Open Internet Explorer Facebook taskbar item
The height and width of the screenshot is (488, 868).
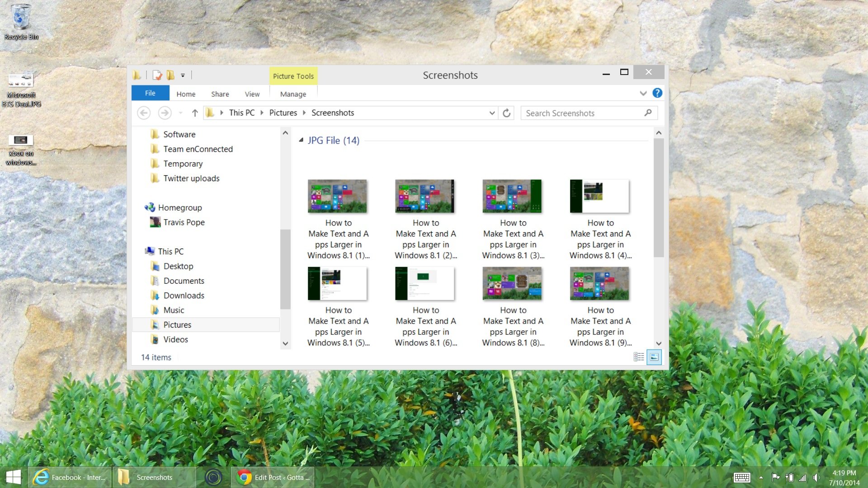point(70,477)
